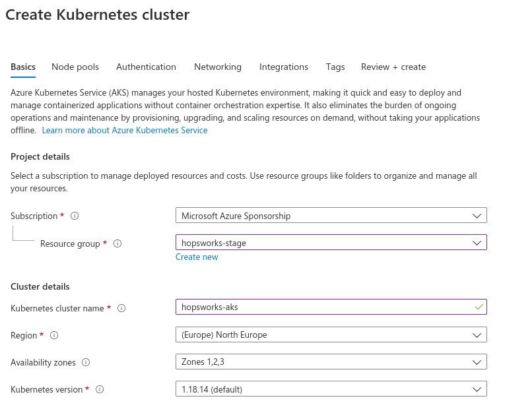This screenshot has height=415, width=532.
Task: Select the Integrations tab
Action: pyautogui.click(x=284, y=67)
